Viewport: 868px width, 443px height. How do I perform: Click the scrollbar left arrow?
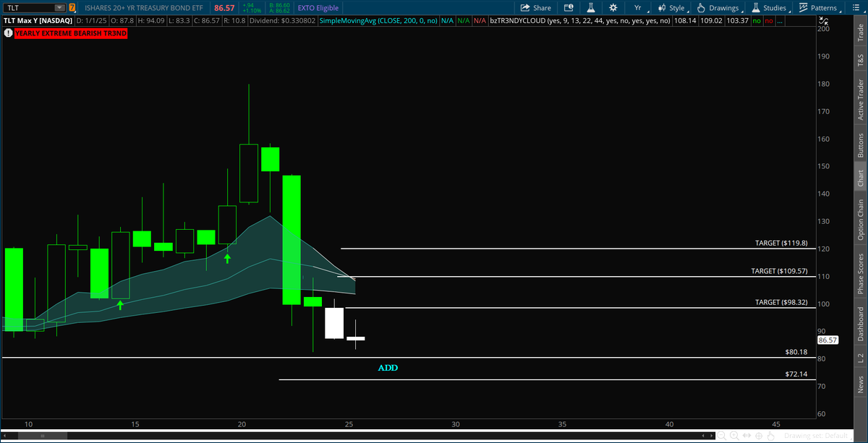(x=4, y=436)
